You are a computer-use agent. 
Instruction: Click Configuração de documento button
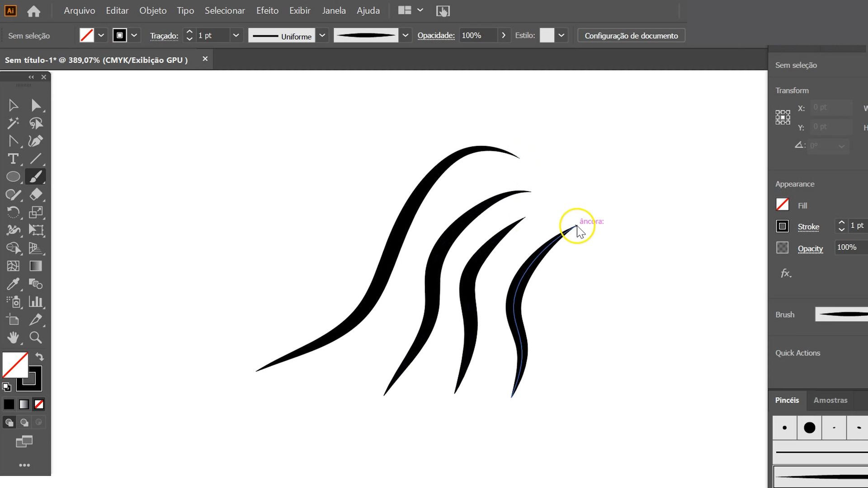tap(631, 35)
